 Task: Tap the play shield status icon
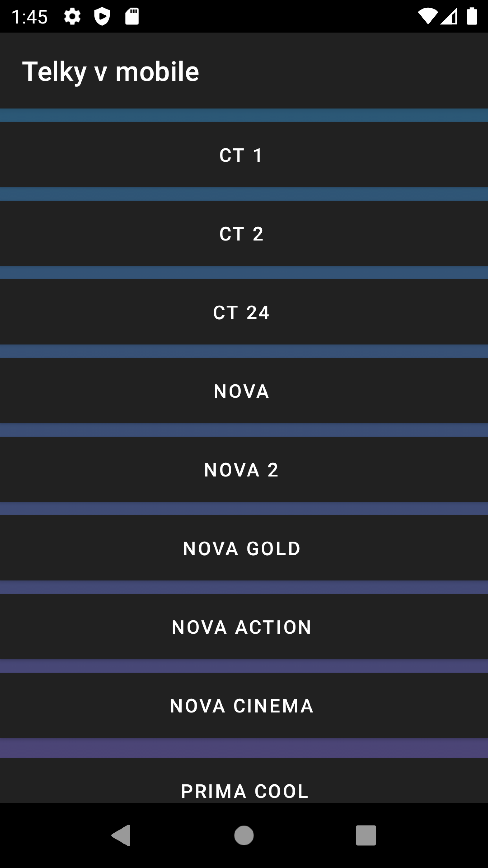click(102, 16)
